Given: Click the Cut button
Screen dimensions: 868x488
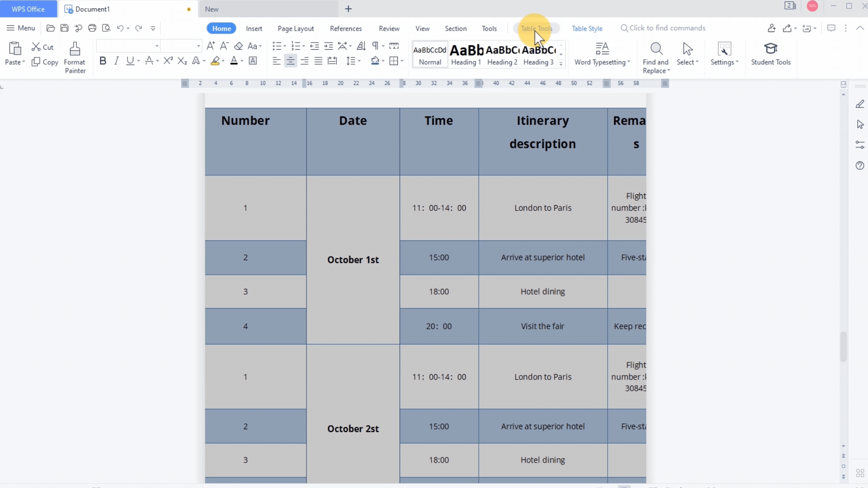Looking at the screenshot, I should [x=42, y=47].
